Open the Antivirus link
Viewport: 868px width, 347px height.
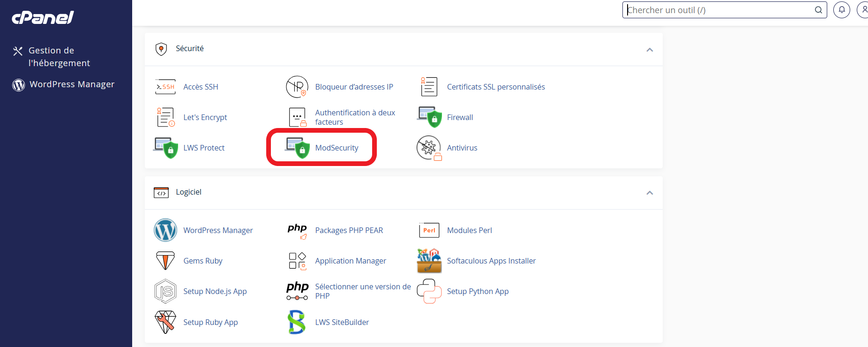pyautogui.click(x=462, y=148)
